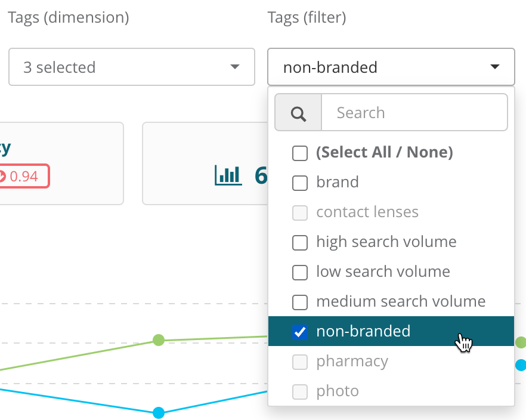Select the photo tag option

coord(338,391)
